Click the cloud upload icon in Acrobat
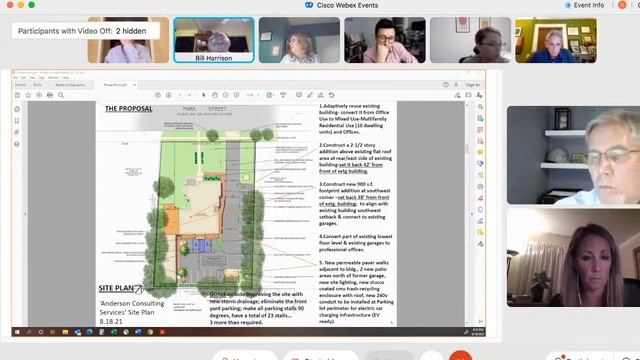Screen dimensions: 640x360 click(x=39, y=95)
